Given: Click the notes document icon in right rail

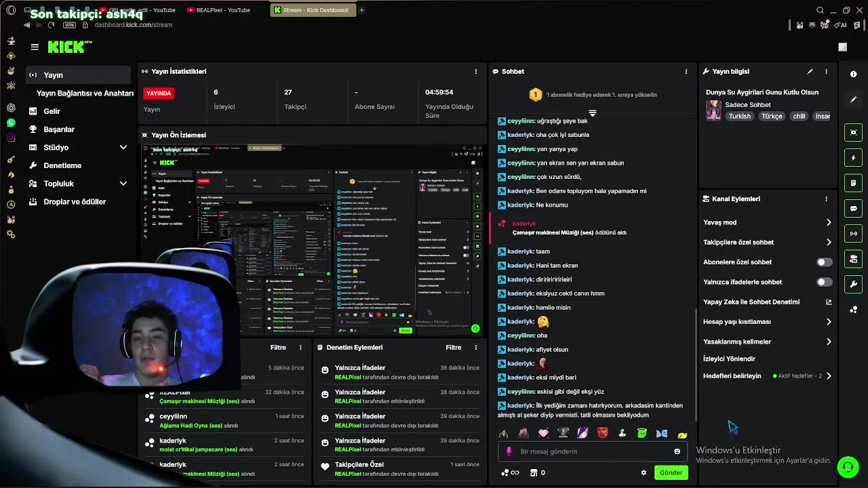Looking at the screenshot, I should (x=853, y=183).
